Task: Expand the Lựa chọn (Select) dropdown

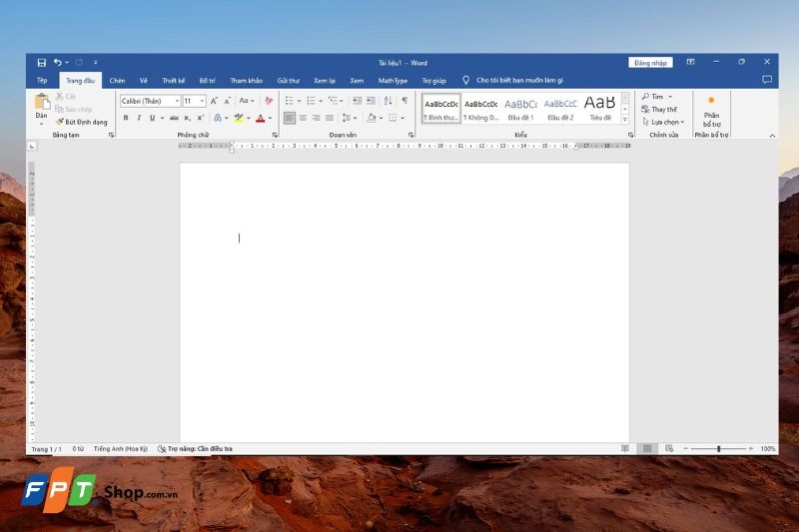Action: click(x=664, y=122)
